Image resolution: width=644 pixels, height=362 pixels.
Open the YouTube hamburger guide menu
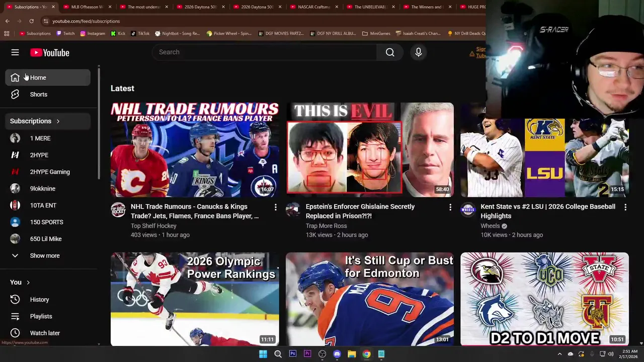click(x=15, y=52)
